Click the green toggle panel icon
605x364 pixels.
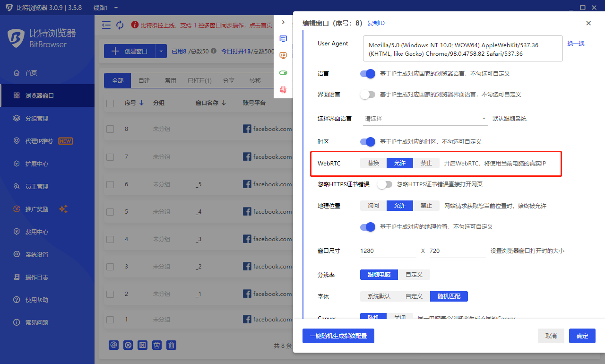(283, 72)
